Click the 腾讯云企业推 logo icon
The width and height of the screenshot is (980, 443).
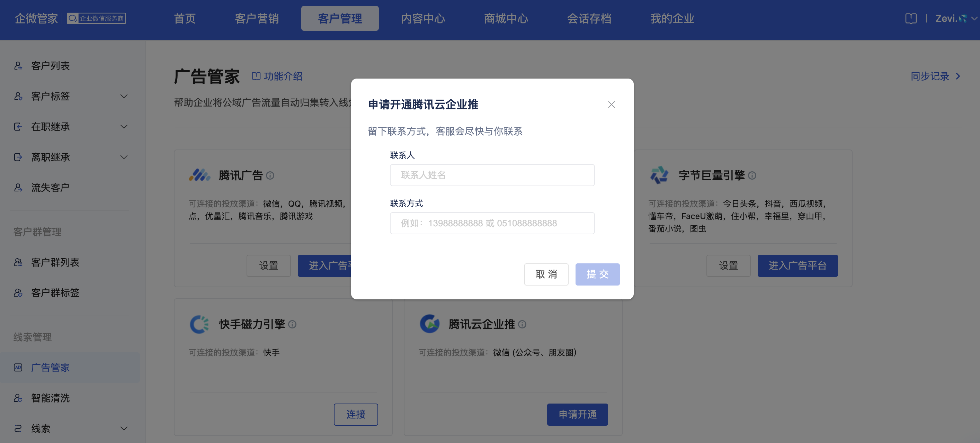(429, 324)
